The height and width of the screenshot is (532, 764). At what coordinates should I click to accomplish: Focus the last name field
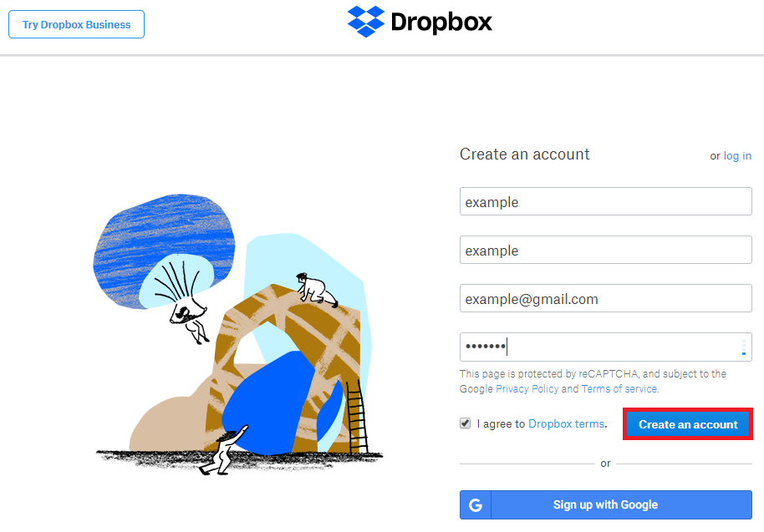pos(606,250)
